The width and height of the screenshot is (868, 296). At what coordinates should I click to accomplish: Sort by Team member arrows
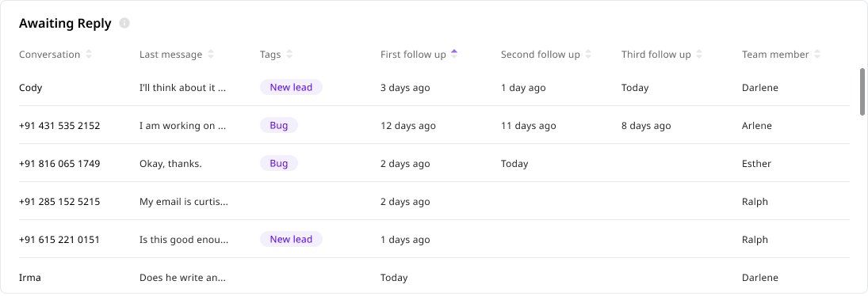pos(817,54)
